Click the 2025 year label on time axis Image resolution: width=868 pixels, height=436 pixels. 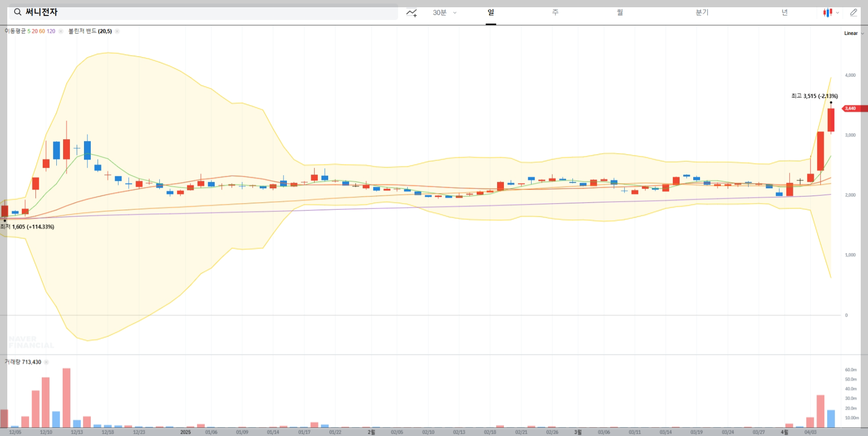(185, 432)
